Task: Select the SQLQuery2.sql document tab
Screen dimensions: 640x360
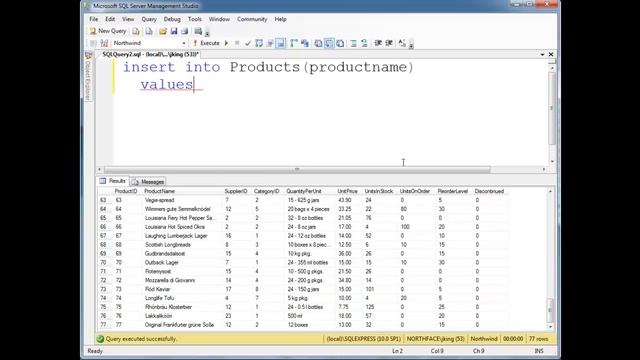Action: point(150,54)
